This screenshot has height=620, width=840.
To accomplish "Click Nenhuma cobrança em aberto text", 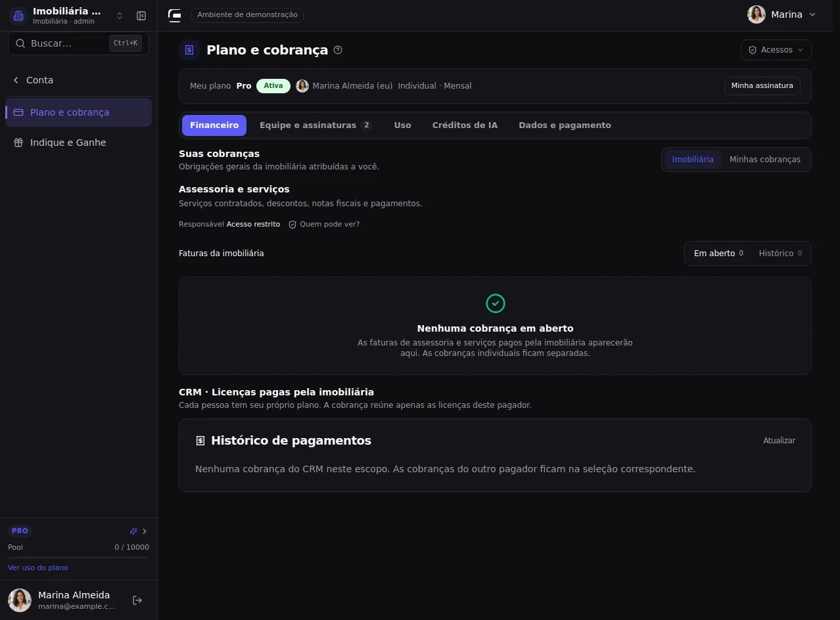I will [495, 328].
